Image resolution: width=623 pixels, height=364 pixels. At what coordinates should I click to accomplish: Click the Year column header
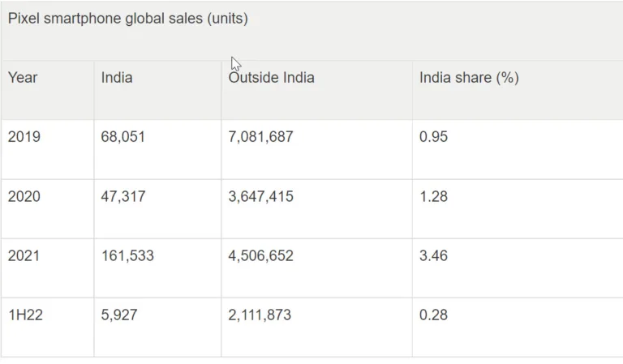tap(23, 77)
